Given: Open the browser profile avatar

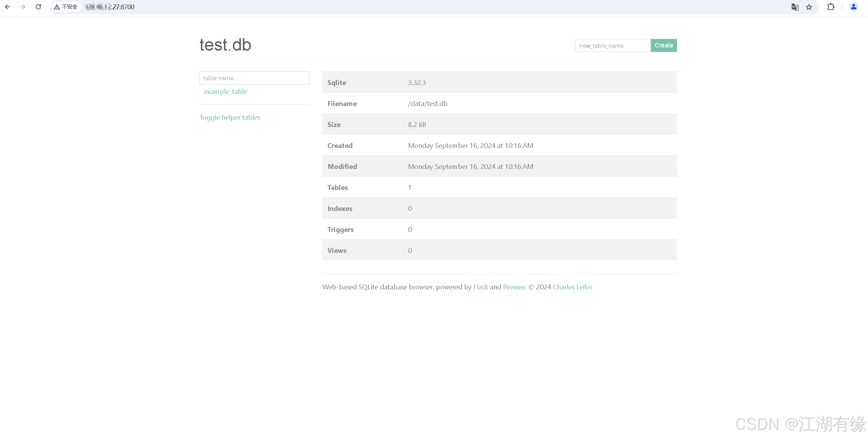Looking at the screenshot, I should pyautogui.click(x=854, y=7).
